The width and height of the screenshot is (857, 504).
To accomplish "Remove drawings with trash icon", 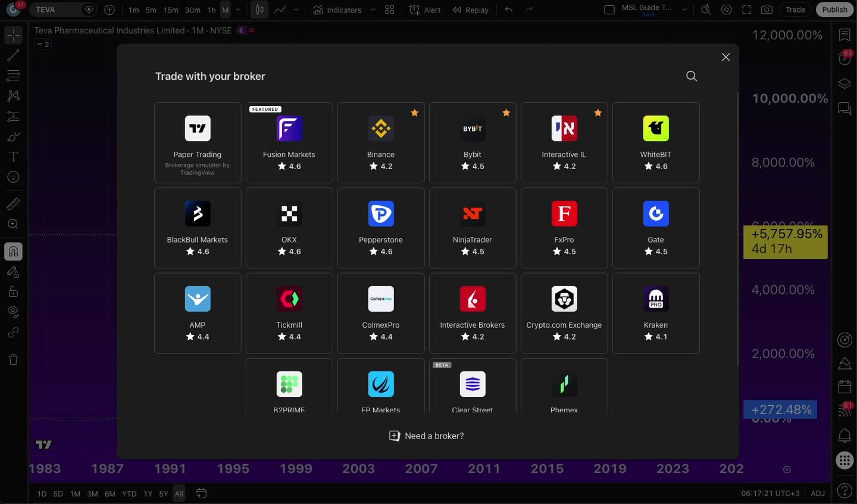I will [x=13, y=359].
